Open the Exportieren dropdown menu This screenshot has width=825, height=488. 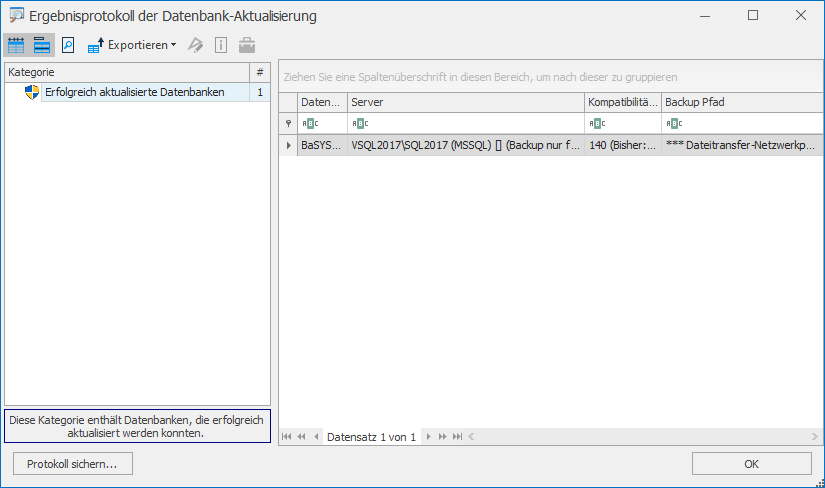pos(131,45)
